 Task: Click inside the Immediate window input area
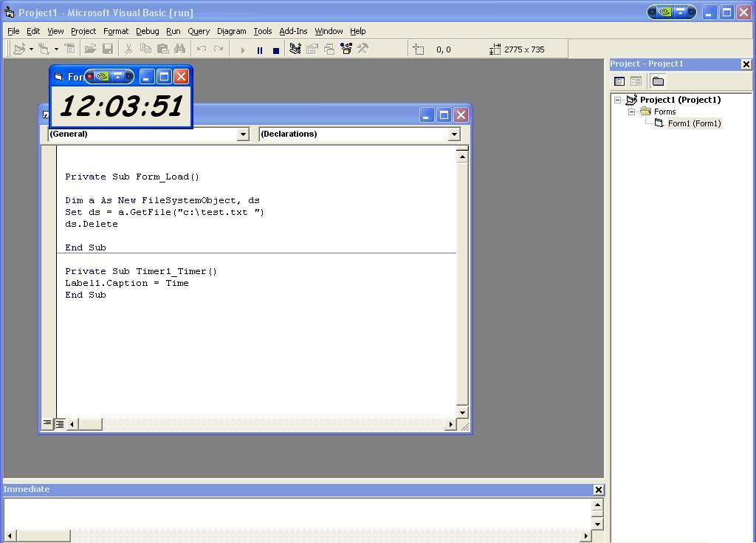(x=298, y=513)
